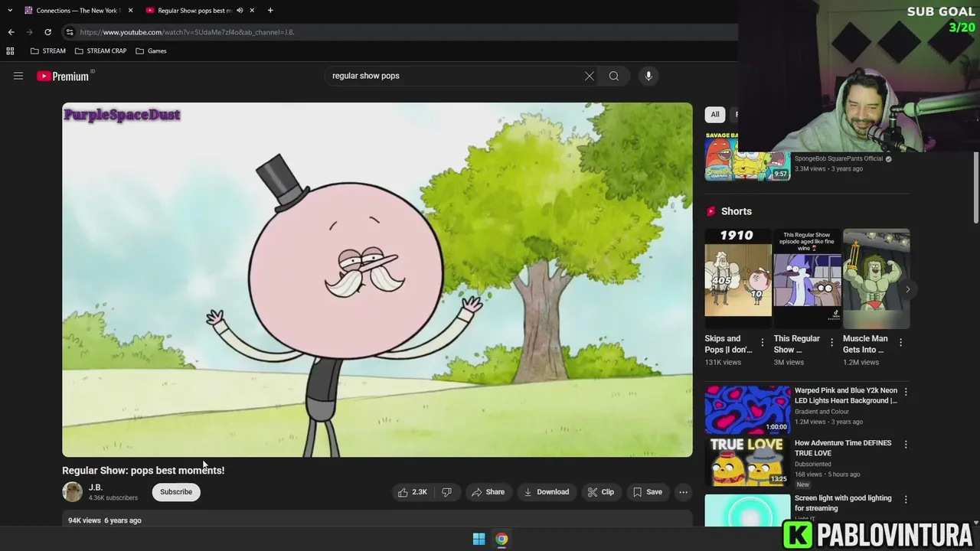This screenshot has height=551, width=980.
Task: Open more actions ellipsis below video
Action: tap(684, 492)
